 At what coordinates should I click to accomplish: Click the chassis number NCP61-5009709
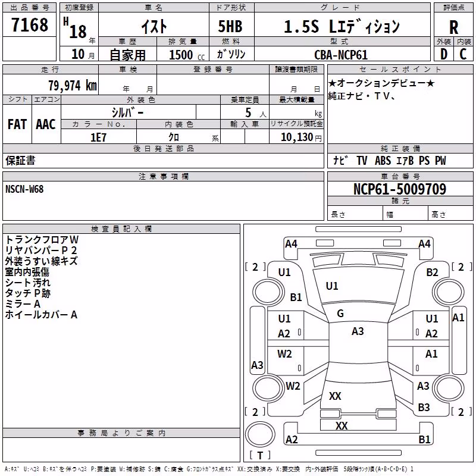400,189
